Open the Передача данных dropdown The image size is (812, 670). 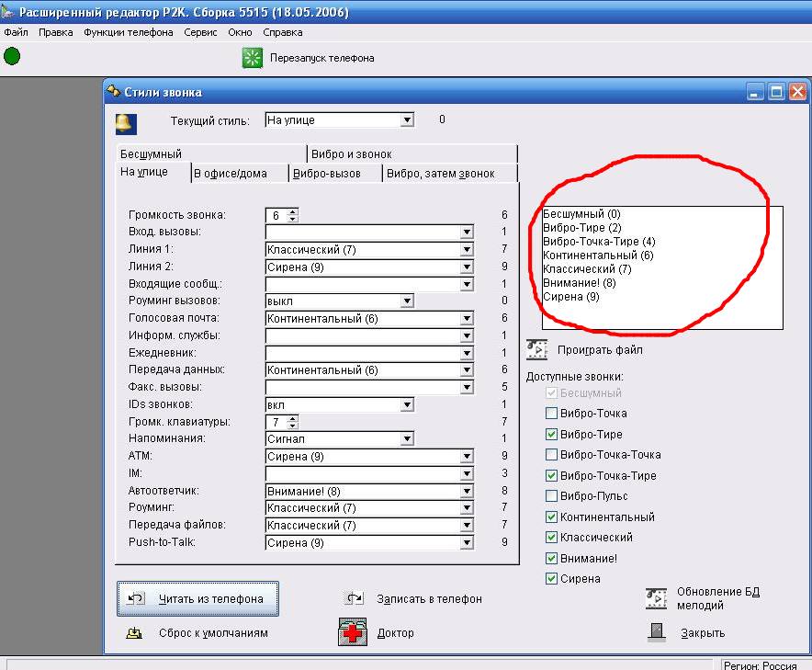click(x=467, y=370)
